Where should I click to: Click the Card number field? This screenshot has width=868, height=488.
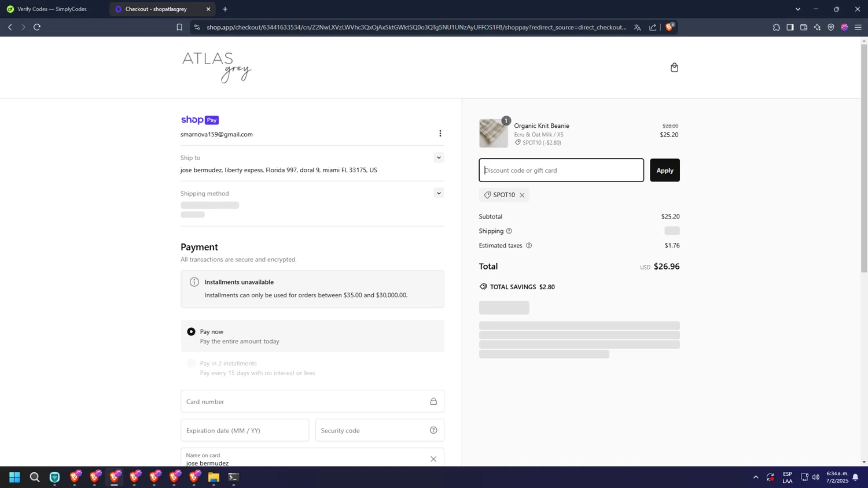click(x=312, y=401)
